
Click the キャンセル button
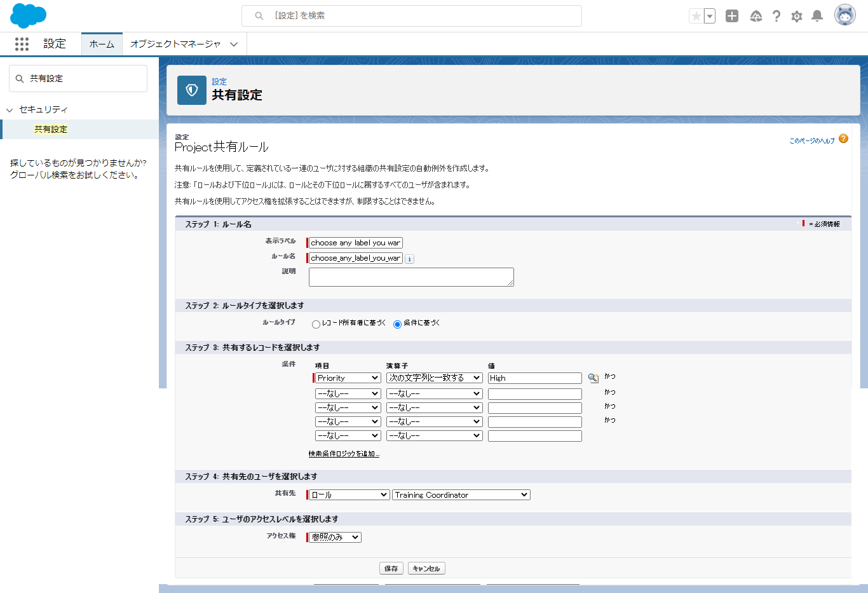[x=426, y=568]
